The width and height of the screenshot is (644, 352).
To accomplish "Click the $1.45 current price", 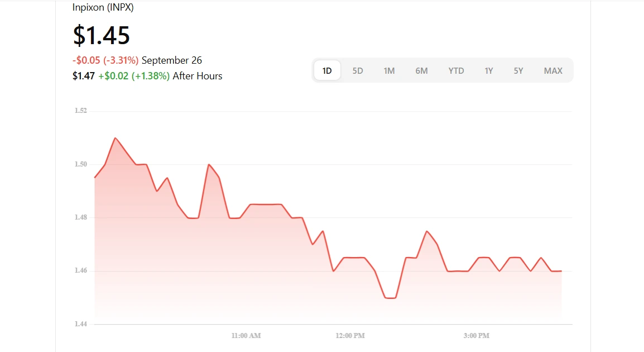I will [x=102, y=35].
